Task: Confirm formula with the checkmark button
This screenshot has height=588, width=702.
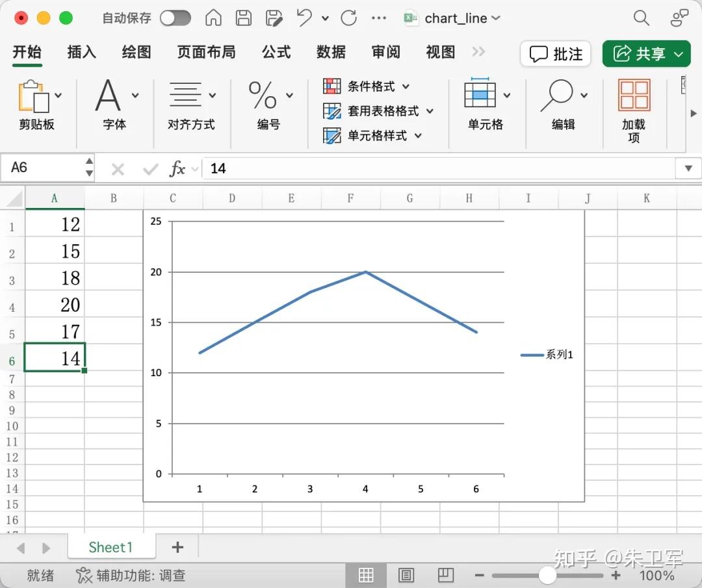Action: [x=149, y=168]
